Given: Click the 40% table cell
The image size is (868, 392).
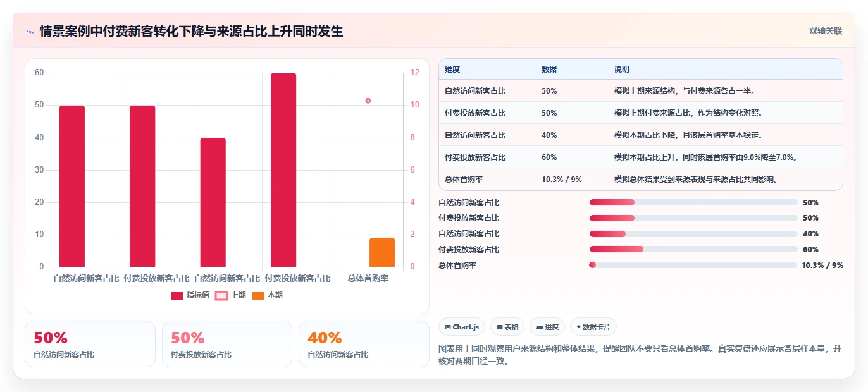Looking at the screenshot, I should point(549,135).
